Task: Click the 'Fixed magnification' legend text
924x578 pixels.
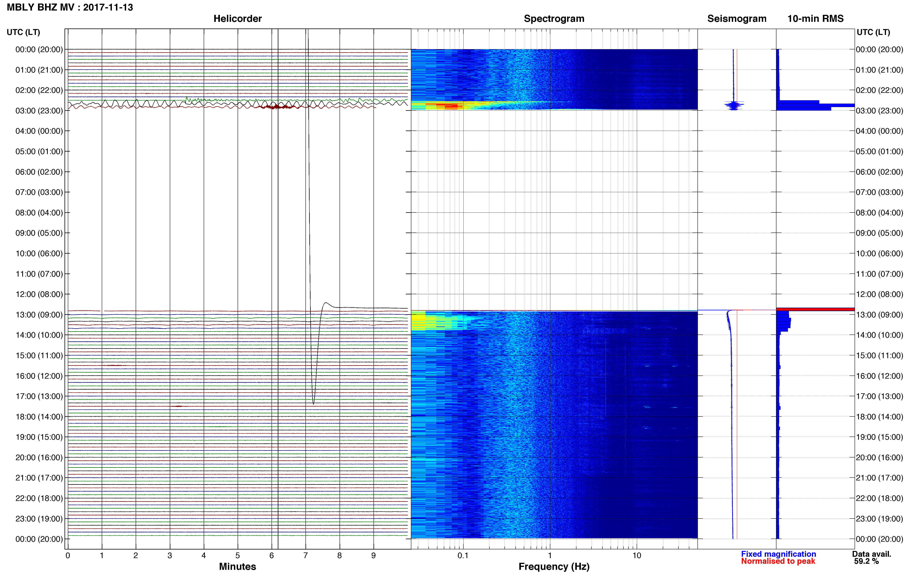Action: 778,554
